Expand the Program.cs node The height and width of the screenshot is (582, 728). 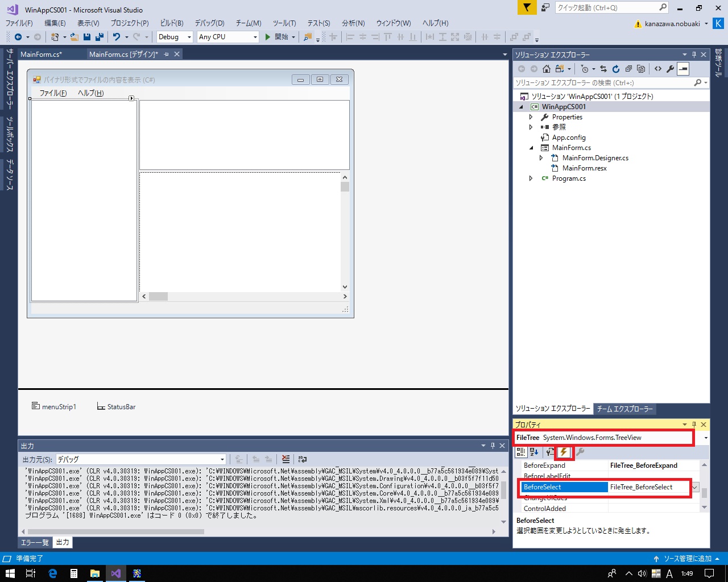(x=531, y=178)
